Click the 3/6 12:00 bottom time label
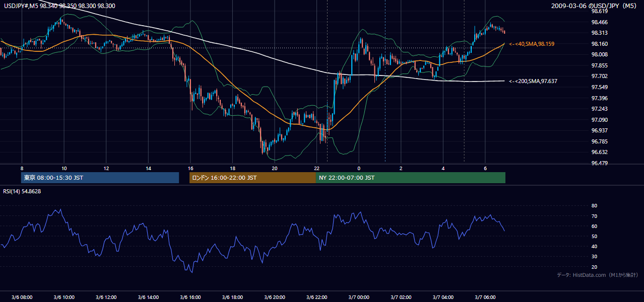This screenshot has width=644, height=302. pyautogui.click(x=106, y=297)
